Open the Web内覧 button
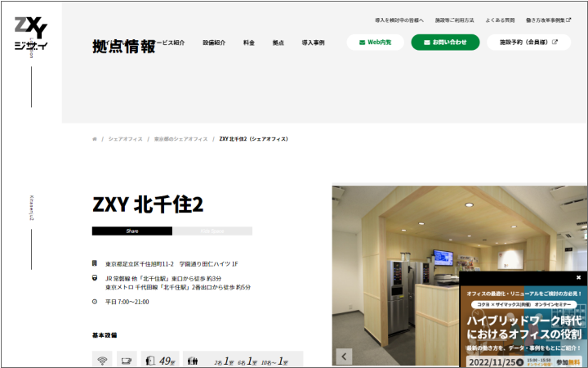This screenshot has width=588, height=368. pyautogui.click(x=375, y=42)
